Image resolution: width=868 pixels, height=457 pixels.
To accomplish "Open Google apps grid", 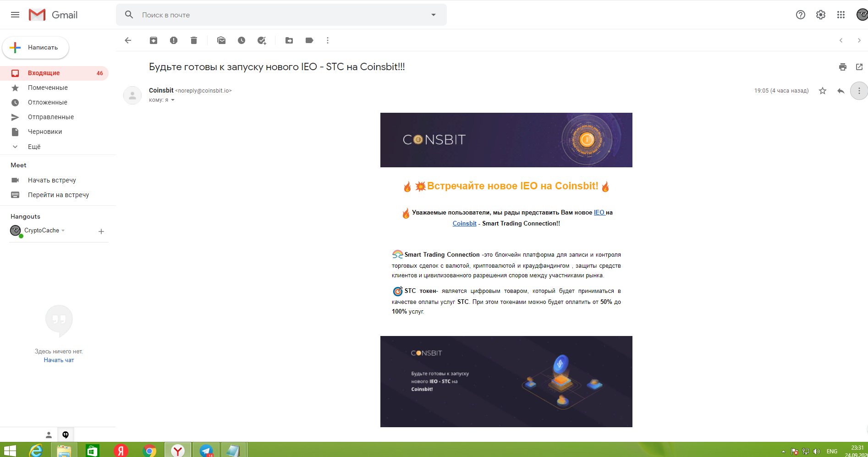I will coord(841,15).
